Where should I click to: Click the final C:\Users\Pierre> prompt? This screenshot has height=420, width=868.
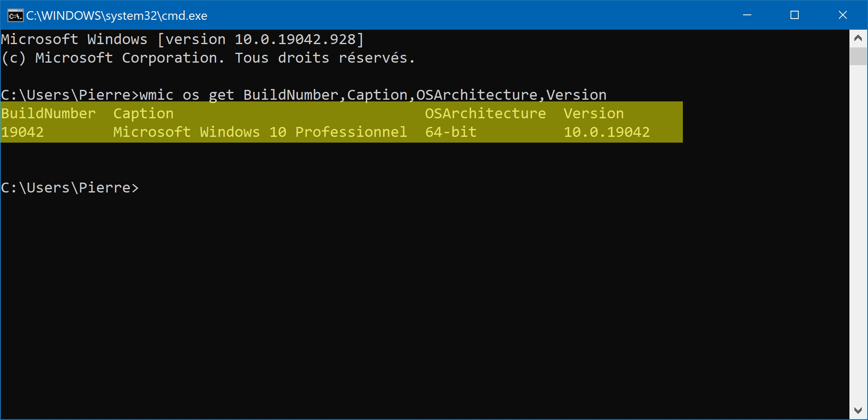click(70, 188)
